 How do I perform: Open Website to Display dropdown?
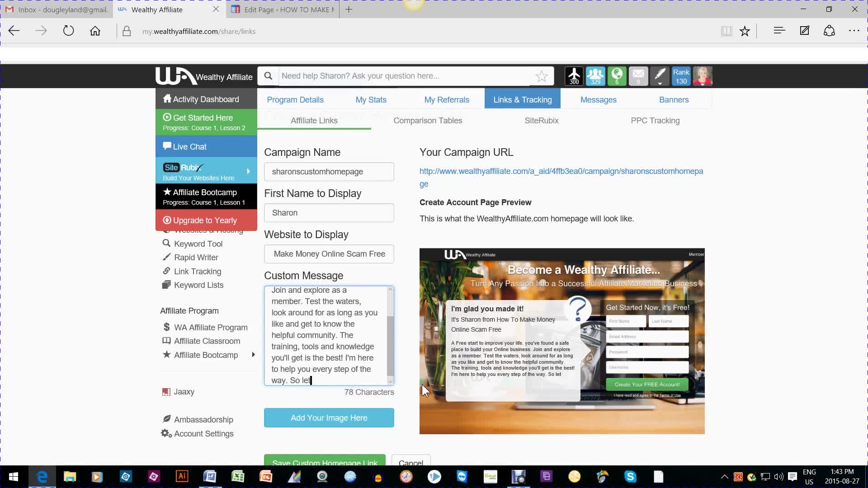[x=329, y=254]
